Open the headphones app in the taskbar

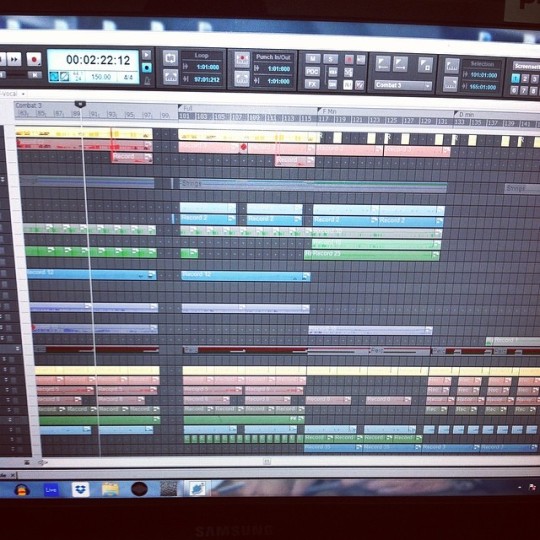pyautogui.click(x=22, y=489)
